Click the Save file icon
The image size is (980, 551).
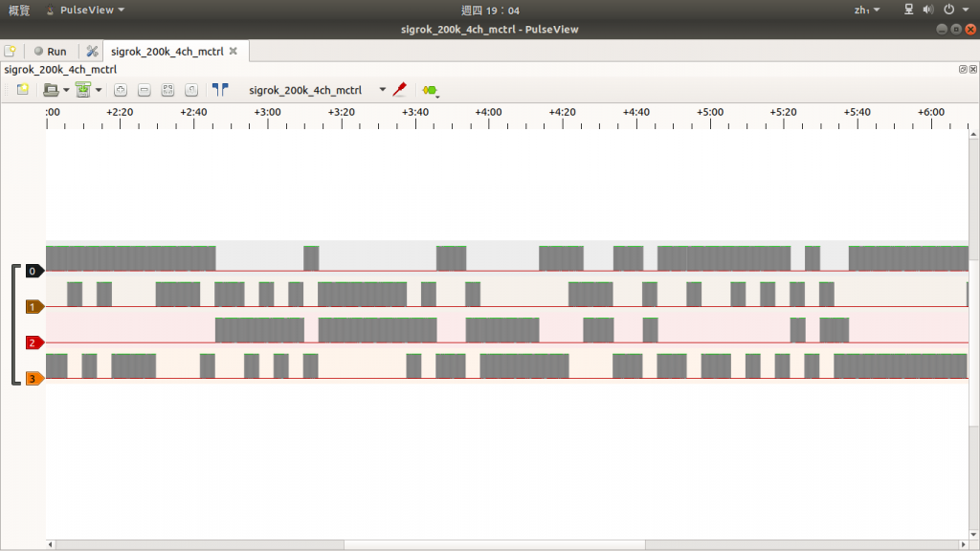pos(82,90)
